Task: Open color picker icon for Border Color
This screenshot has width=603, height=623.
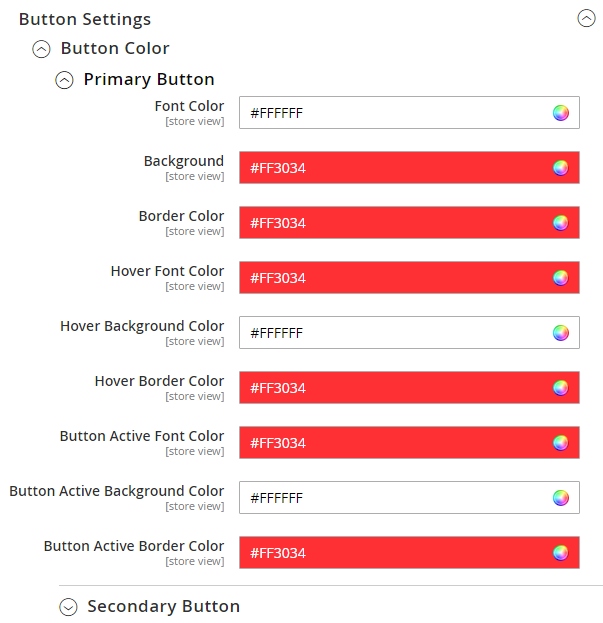Action: click(x=561, y=223)
